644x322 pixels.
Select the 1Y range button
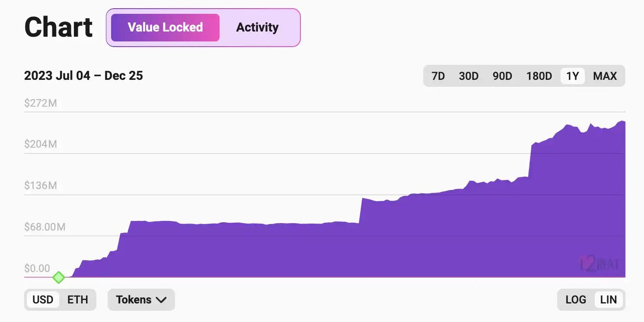572,76
